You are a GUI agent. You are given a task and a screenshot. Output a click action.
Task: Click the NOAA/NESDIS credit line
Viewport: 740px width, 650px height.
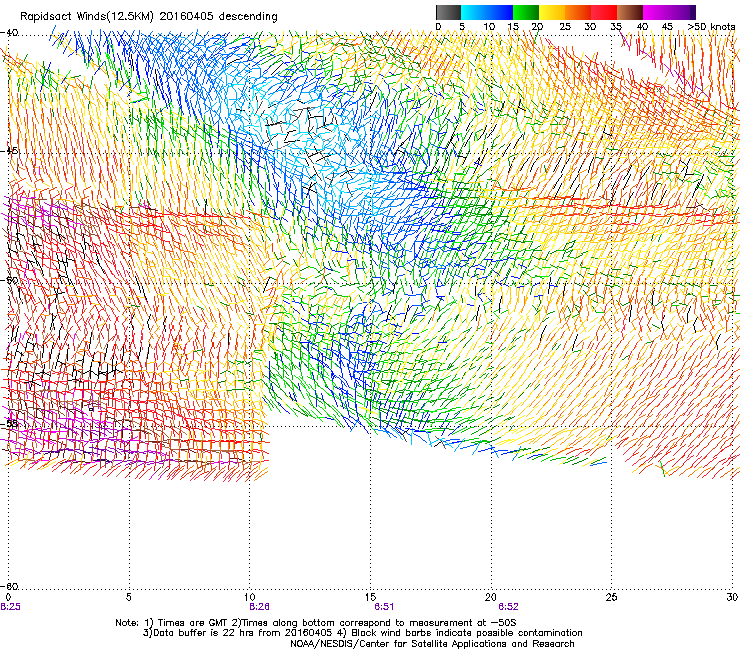click(x=432, y=644)
